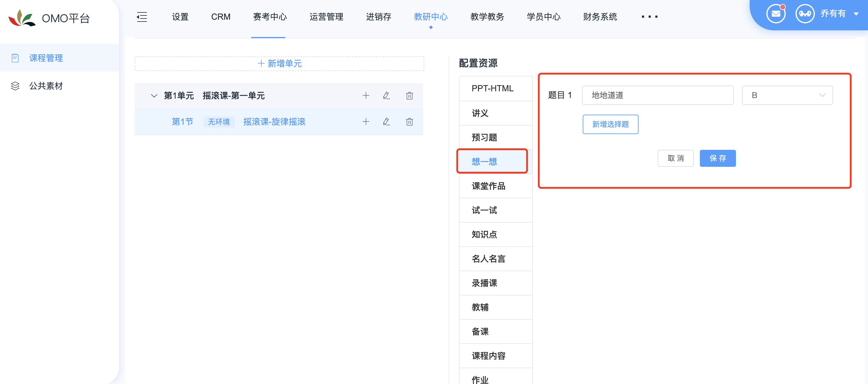Click the 取消 button

tap(675, 158)
